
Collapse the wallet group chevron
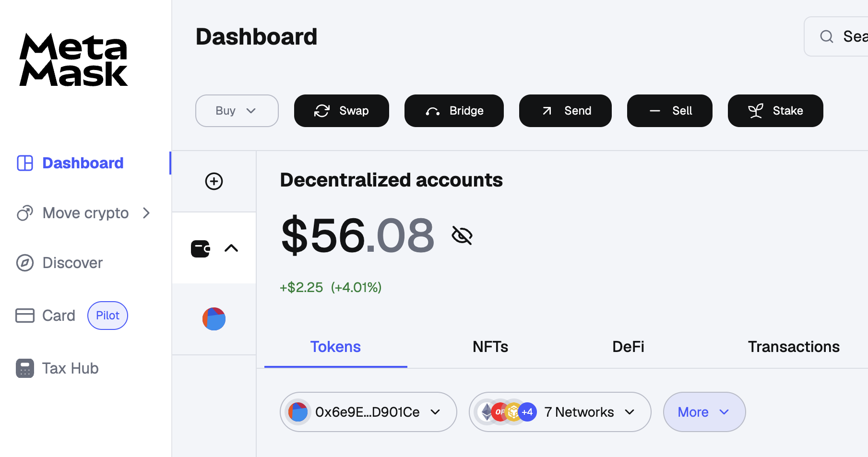231,248
